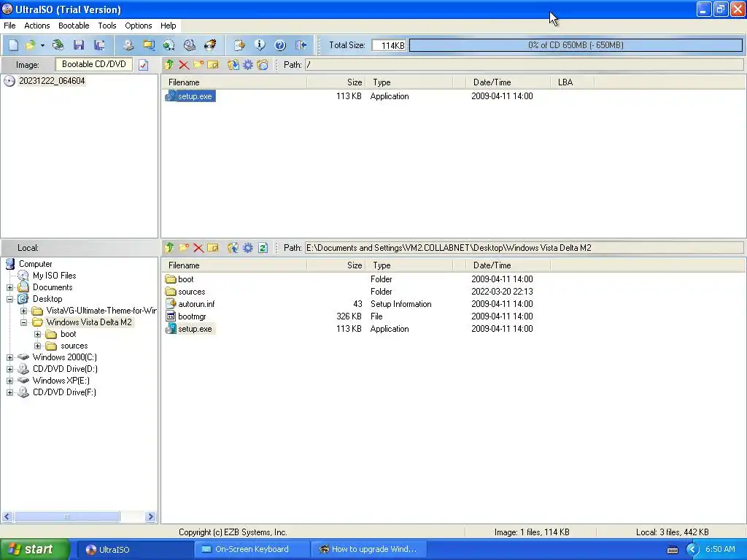This screenshot has width=747, height=560.
Task: Click the Add to image icon in Local toolbar
Action: pos(233,248)
